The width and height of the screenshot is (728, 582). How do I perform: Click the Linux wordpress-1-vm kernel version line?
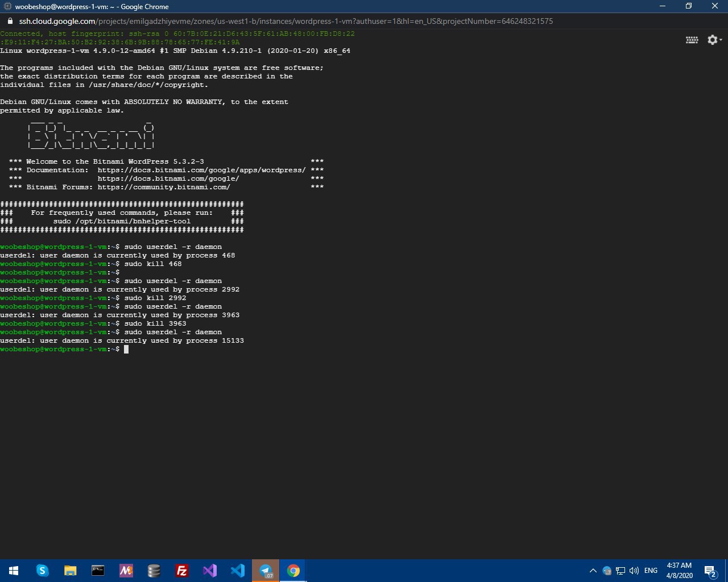pos(175,51)
